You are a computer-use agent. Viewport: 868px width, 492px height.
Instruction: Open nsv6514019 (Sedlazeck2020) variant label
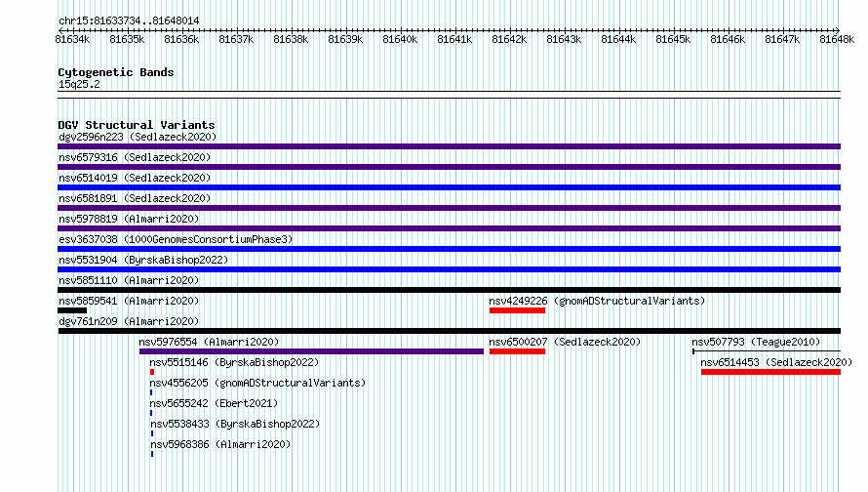pyautogui.click(x=135, y=178)
